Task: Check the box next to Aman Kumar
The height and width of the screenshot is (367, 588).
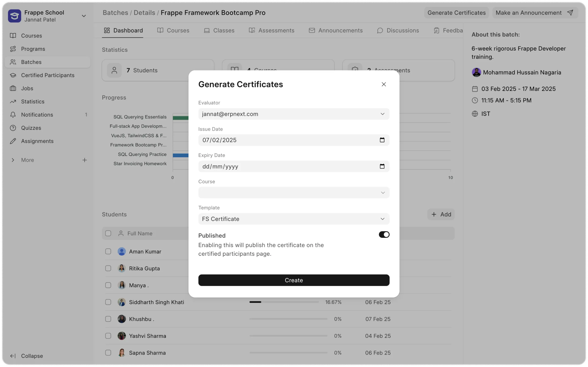Action: [x=108, y=251]
